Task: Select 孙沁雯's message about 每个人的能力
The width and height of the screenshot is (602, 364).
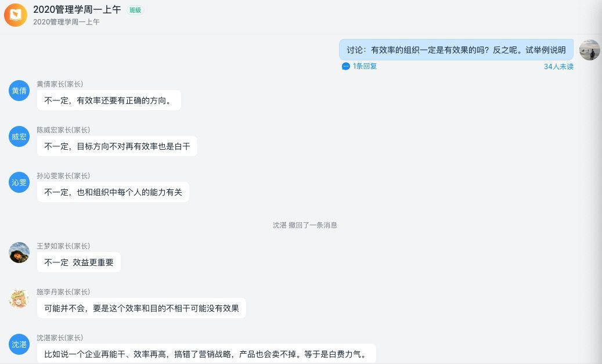Action: point(113,192)
